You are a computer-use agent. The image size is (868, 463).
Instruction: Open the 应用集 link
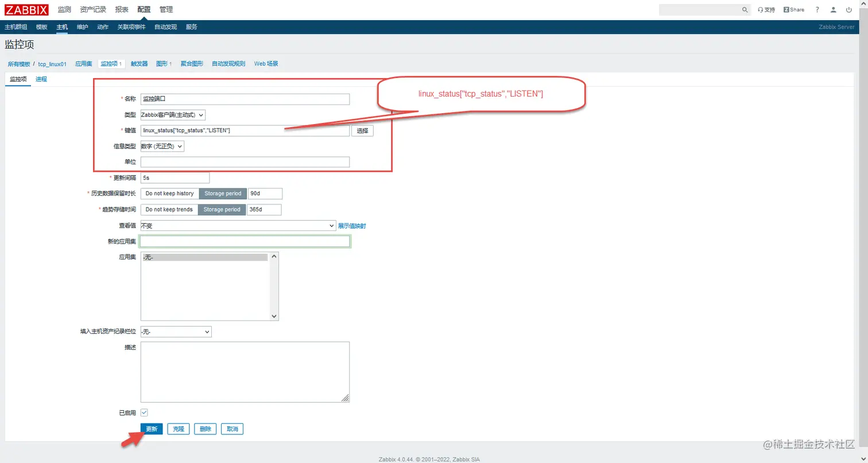[84, 64]
